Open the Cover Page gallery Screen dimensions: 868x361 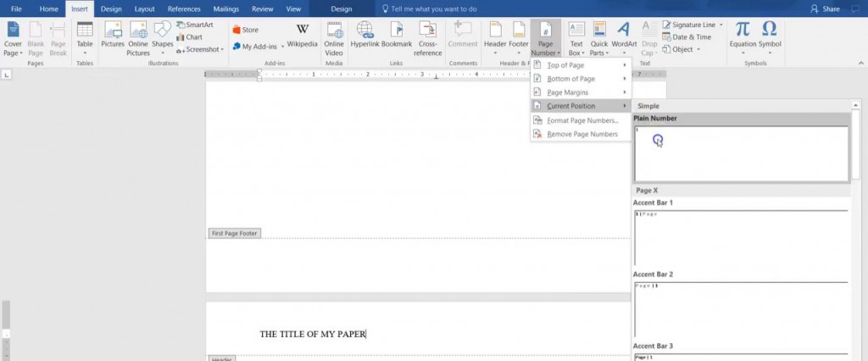pyautogui.click(x=13, y=39)
